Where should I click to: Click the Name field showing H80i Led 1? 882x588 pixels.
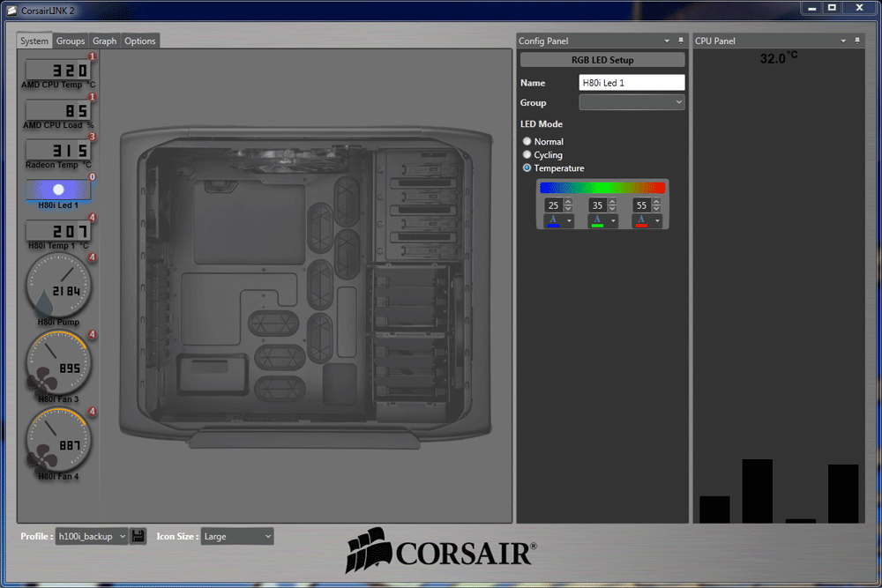click(x=632, y=82)
